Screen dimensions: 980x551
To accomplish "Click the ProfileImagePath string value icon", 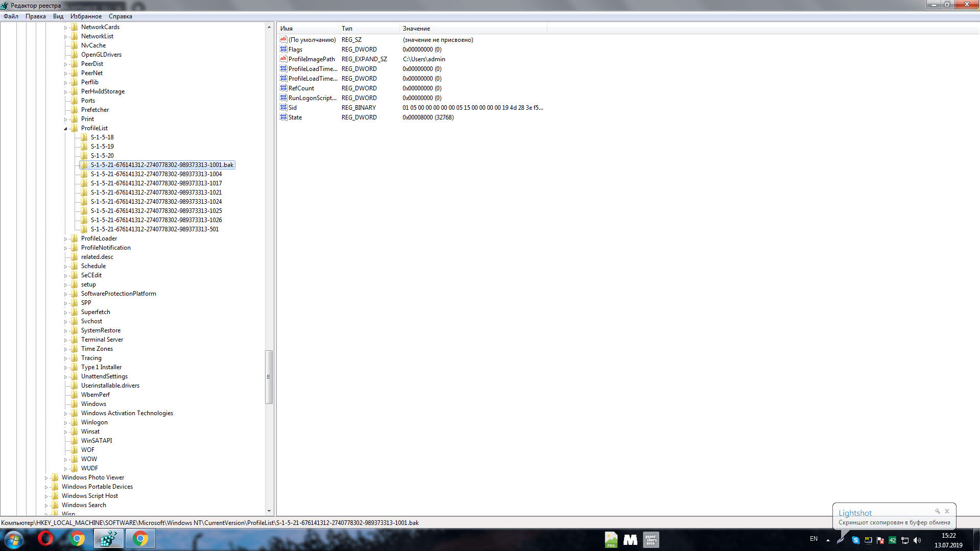I will click(283, 59).
